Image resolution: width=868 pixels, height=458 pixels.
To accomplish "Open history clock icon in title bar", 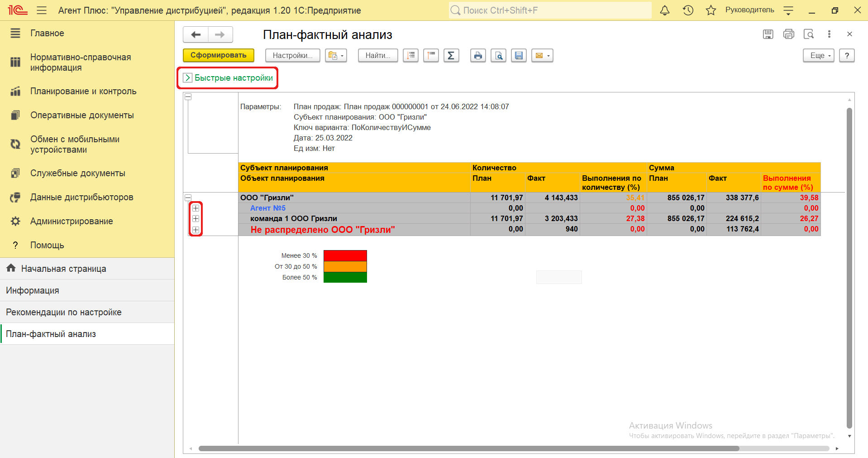I will pos(688,10).
